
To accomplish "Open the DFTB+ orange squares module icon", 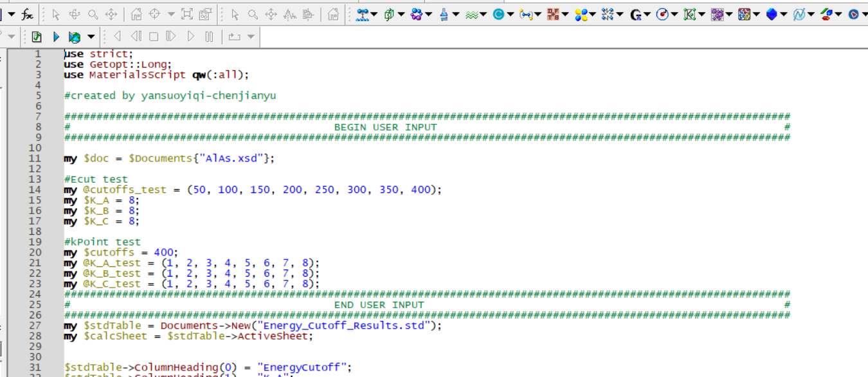I will tap(553, 14).
